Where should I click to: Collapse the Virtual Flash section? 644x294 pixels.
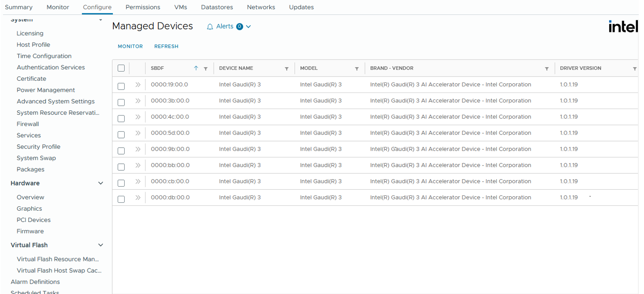point(101,245)
